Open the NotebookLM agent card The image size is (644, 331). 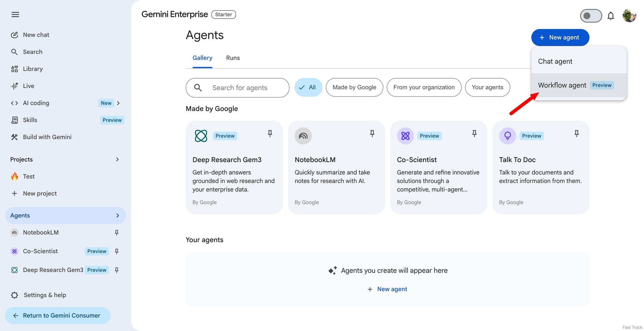336,167
